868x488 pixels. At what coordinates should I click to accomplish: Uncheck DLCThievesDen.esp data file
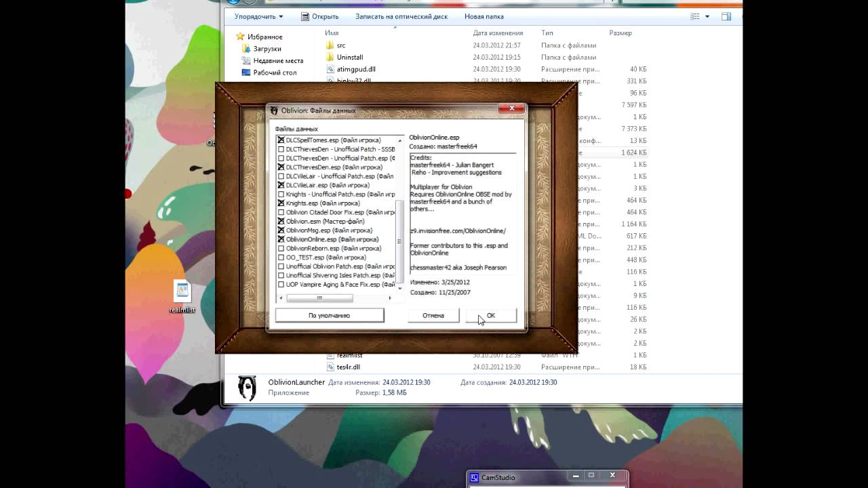(281, 167)
